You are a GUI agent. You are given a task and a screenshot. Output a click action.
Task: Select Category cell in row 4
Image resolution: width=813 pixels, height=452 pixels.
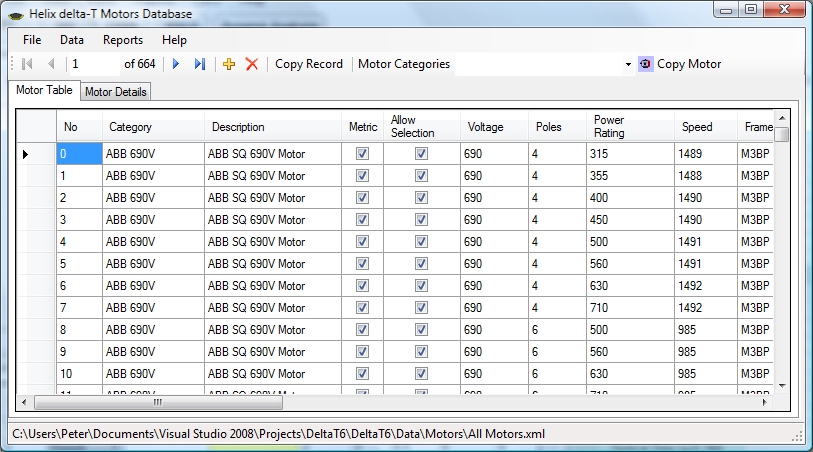pos(153,242)
